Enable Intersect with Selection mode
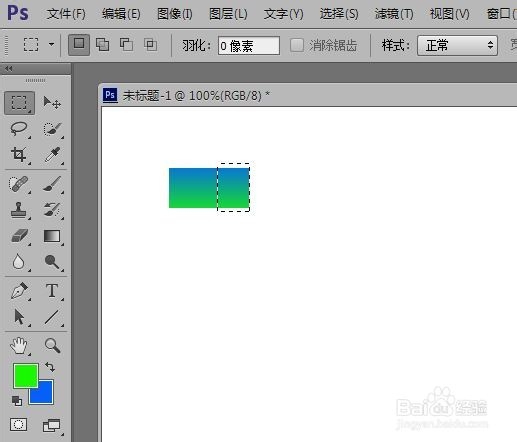Viewport: 517px width, 442px height. pos(150,44)
